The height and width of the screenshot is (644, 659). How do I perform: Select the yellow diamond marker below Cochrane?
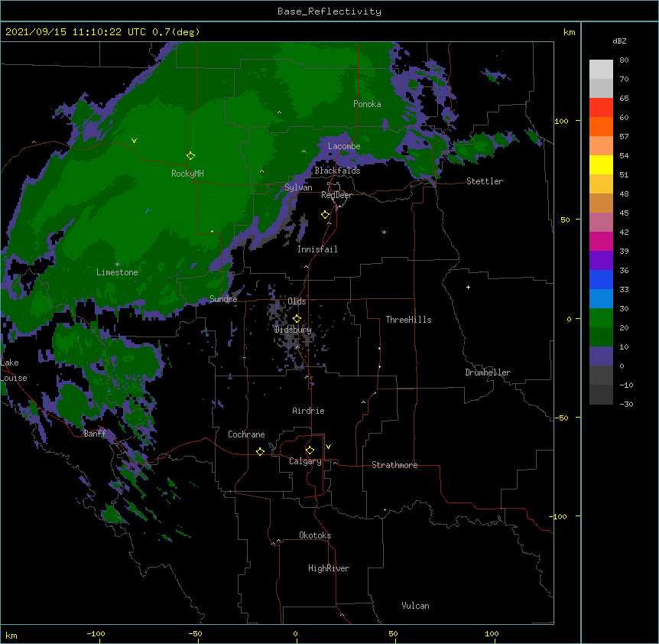coord(260,451)
